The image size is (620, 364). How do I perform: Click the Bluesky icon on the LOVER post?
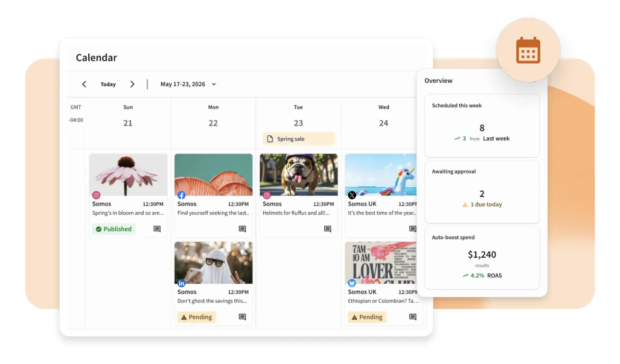[x=352, y=283]
